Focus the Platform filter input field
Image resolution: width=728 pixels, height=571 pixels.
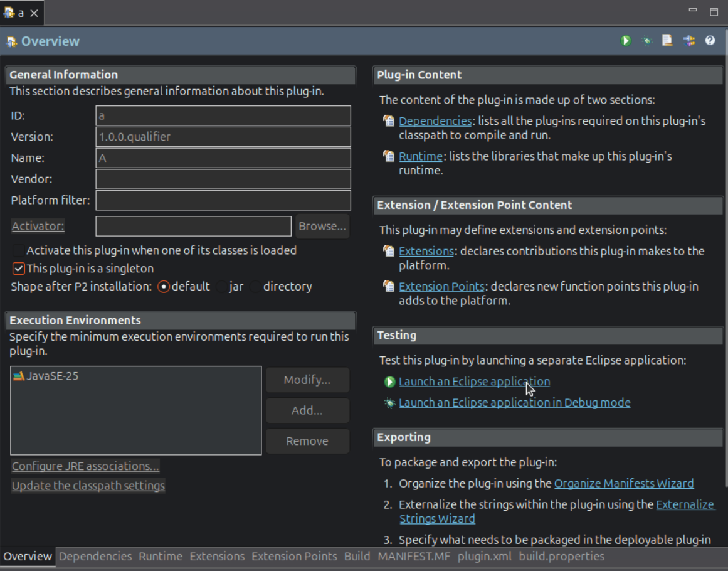[x=223, y=200]
